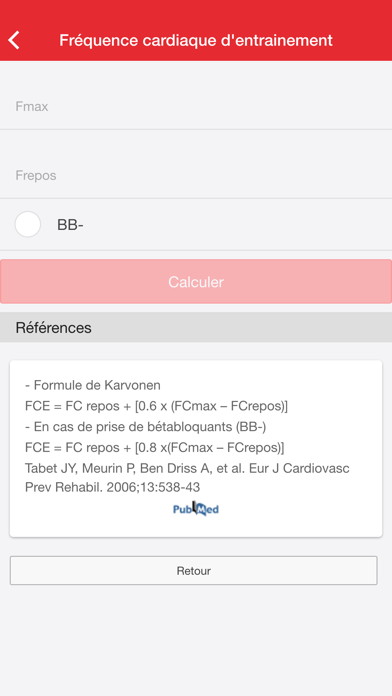This screenshot has width=392, height=696.
Task: Tap the red header bar right of title
Action: 362,40
